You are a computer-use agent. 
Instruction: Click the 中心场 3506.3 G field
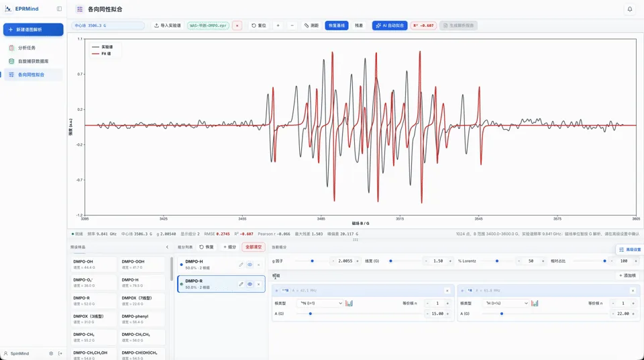108,26
